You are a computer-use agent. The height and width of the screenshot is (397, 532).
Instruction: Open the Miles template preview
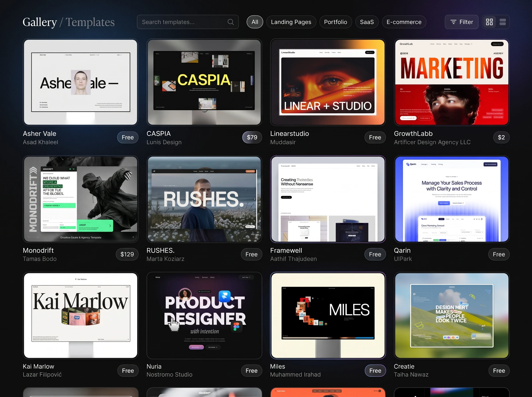[x=328, y=315]
